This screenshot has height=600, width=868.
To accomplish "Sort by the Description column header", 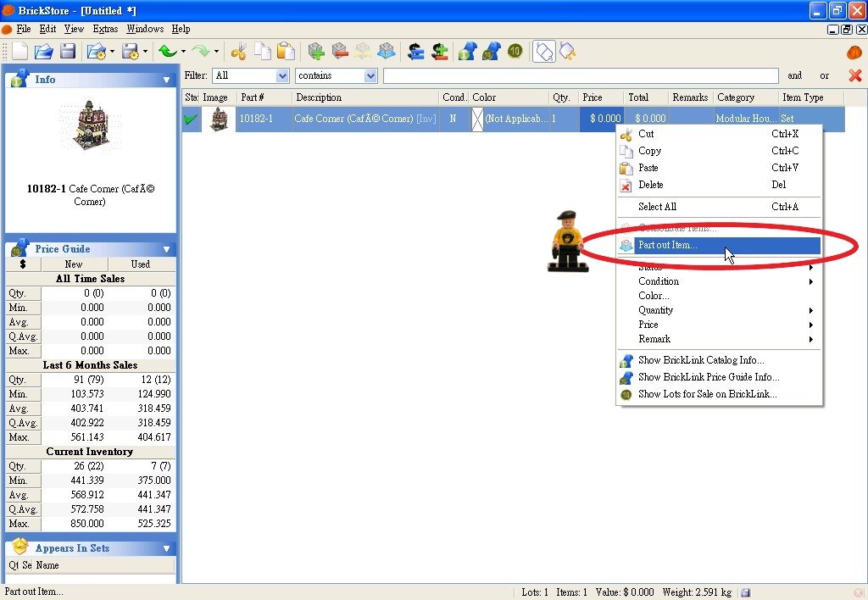I will [365, 97].
